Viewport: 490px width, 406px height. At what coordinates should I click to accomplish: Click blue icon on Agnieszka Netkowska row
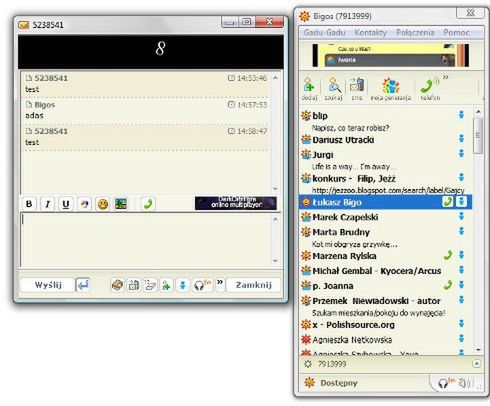[461, 339]
